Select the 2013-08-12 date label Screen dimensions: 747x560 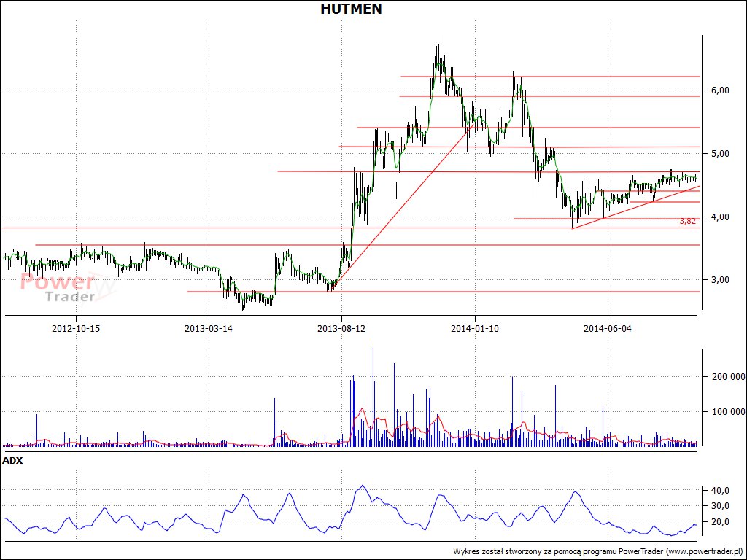point(341,328)
